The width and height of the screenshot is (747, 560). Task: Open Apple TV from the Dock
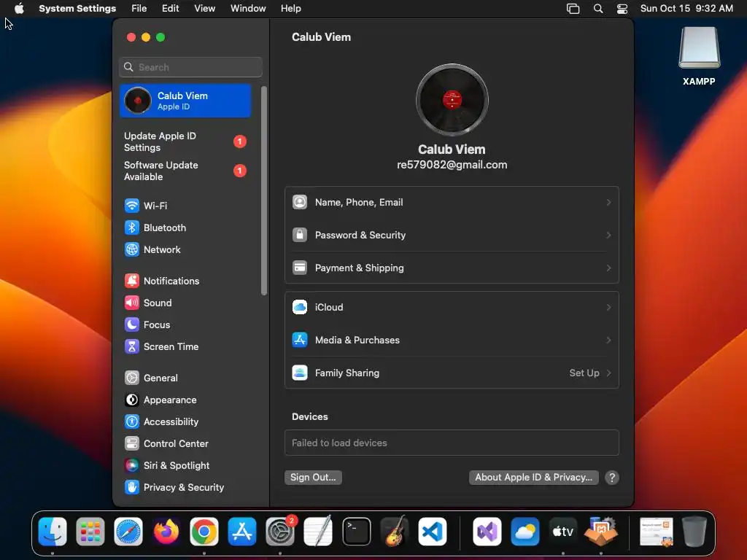[x=562, y=532]
